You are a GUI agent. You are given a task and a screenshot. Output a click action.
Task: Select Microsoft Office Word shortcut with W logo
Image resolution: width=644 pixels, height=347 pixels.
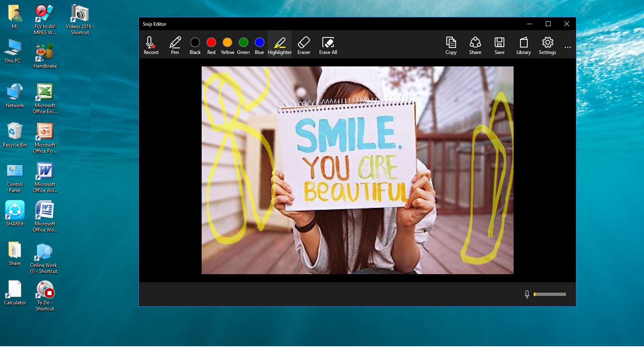click(45, 178)
